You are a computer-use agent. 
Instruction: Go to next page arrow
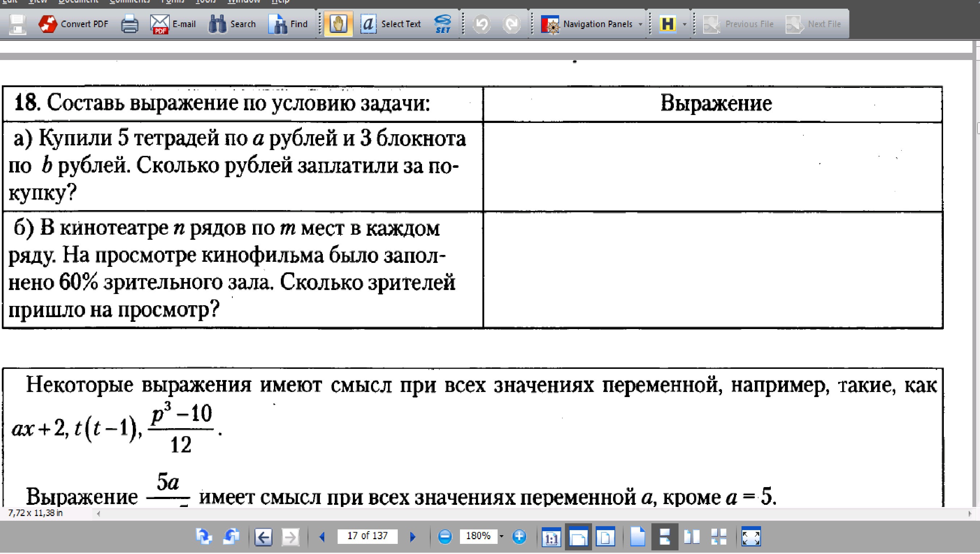tap(413, 537)
